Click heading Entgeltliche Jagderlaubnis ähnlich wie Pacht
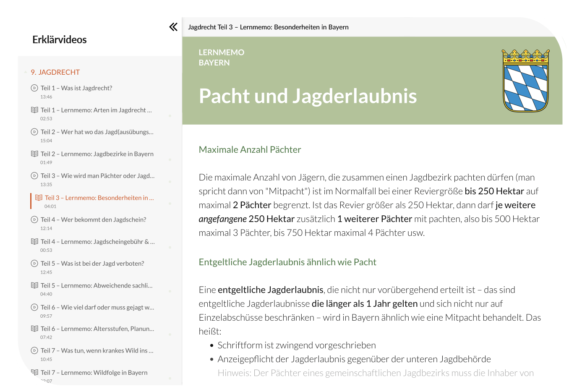This screenshot has height=392, width=569. pos(287,262)
